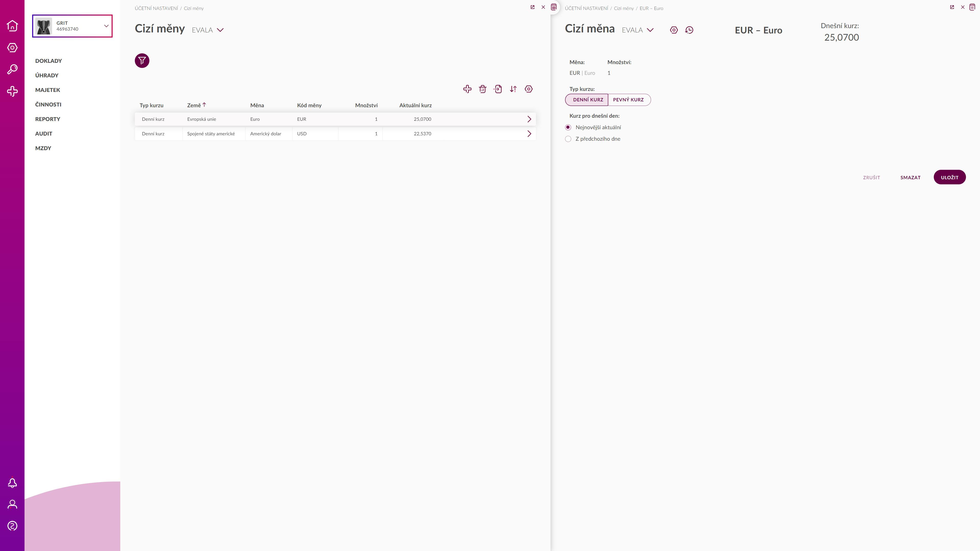This screenshot has width=980, height=551.
Task: Click the USD currency code cell
Action: 315,134
